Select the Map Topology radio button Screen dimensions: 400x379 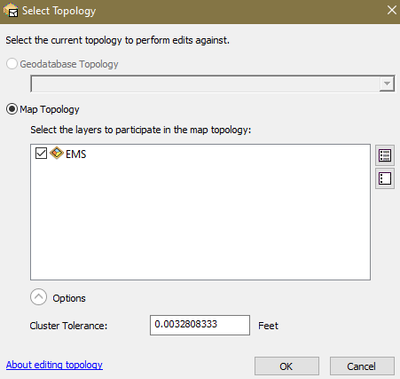tap(12, 109)
